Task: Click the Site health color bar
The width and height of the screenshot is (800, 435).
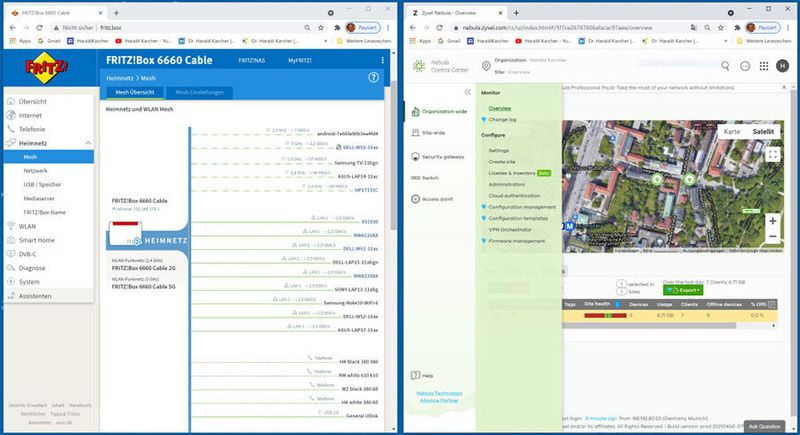Action: coord(605,316)
